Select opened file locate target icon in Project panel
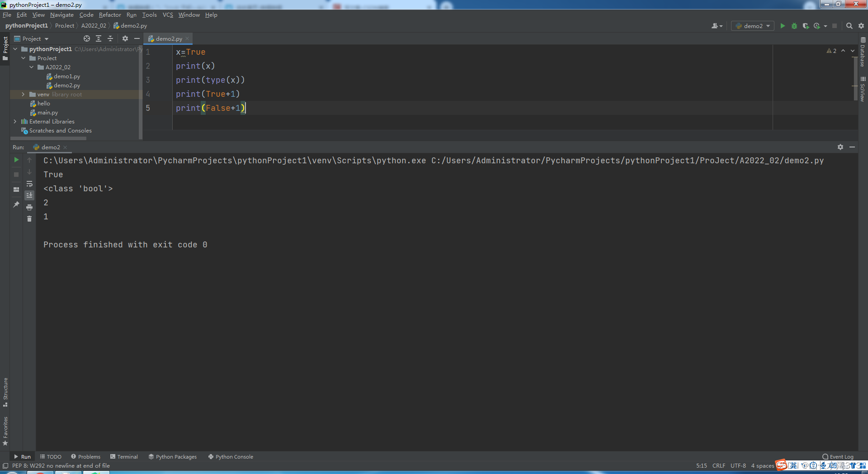 click(x=87, y=38)
